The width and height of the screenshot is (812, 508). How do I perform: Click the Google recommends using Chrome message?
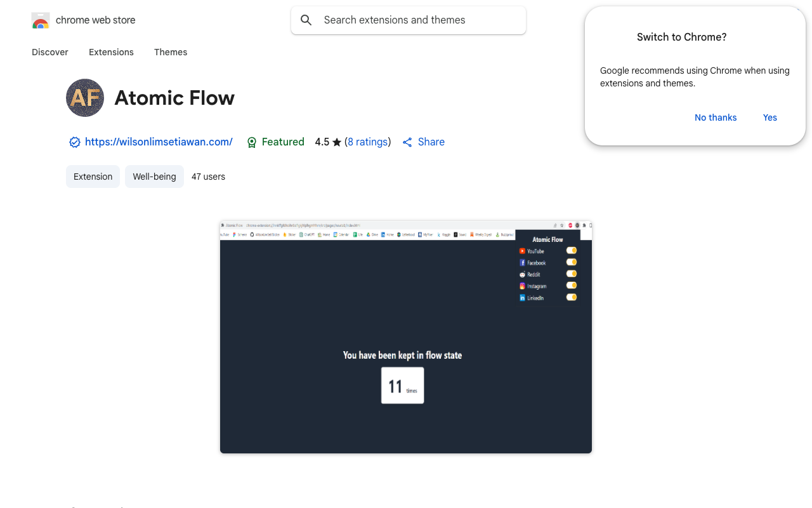695,77
